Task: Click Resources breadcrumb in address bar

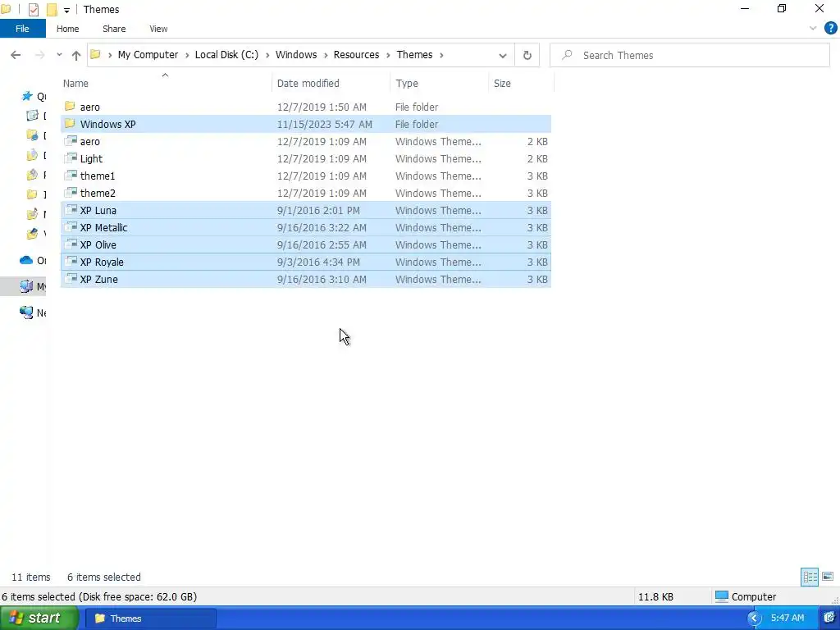Action: coord(356,55)
